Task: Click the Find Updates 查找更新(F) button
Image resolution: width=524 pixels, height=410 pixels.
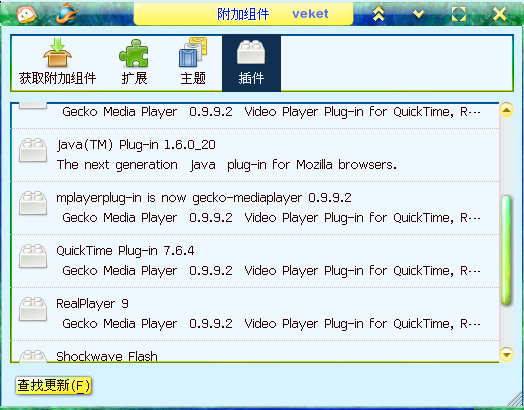Action: click(x=53, y=385)
